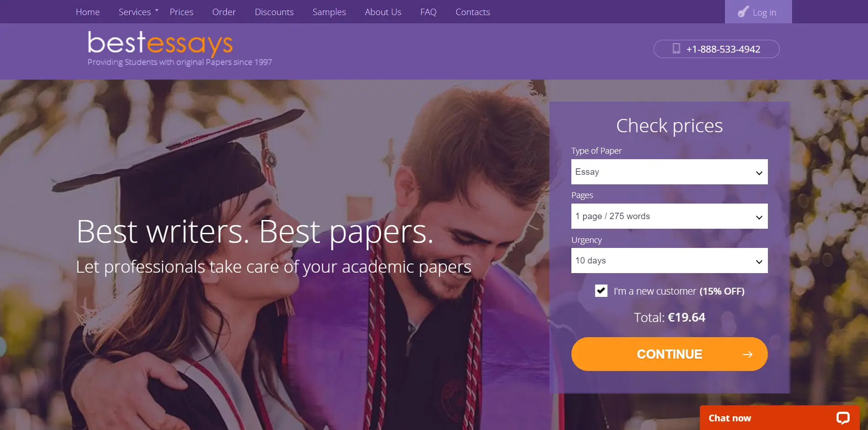Open the Contacts page

473,12
